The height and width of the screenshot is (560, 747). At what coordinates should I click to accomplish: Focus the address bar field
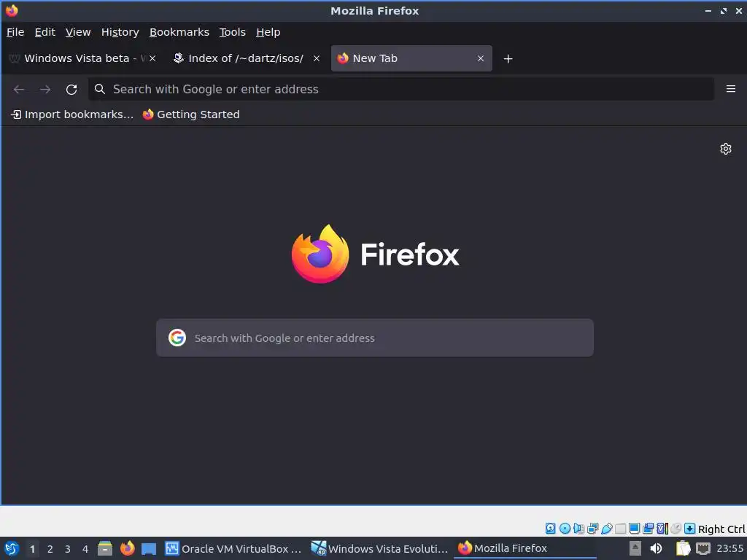tap(401, 89)
